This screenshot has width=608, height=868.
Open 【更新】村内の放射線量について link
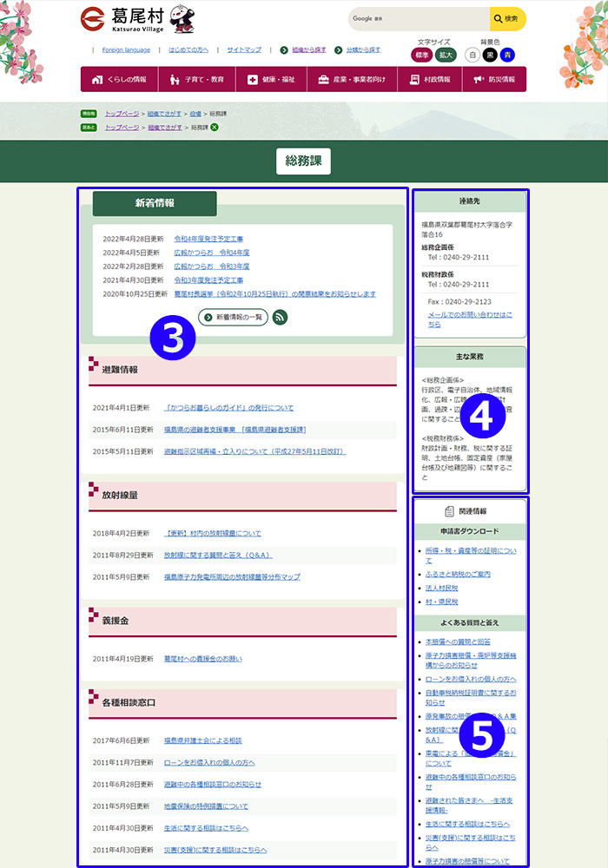tap(213, 534)
